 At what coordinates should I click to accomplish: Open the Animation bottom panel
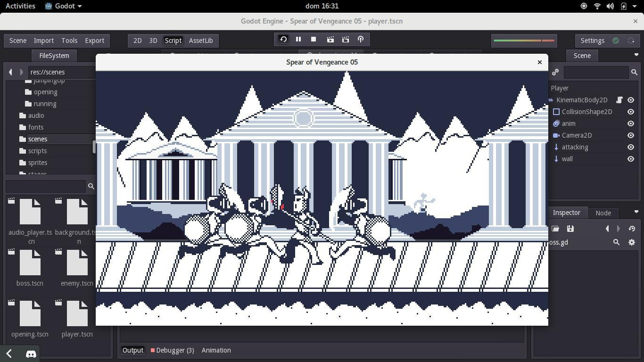216,350
